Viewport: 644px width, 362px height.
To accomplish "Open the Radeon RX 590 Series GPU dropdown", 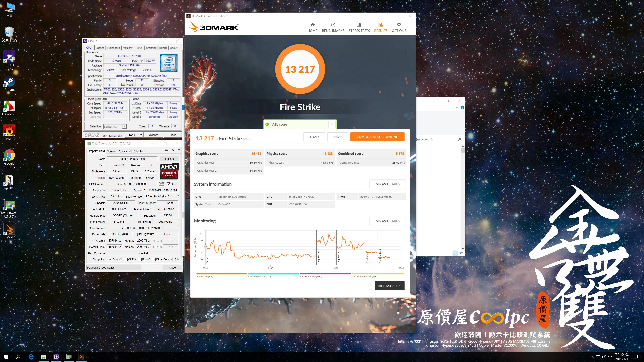I will point(114,268).
